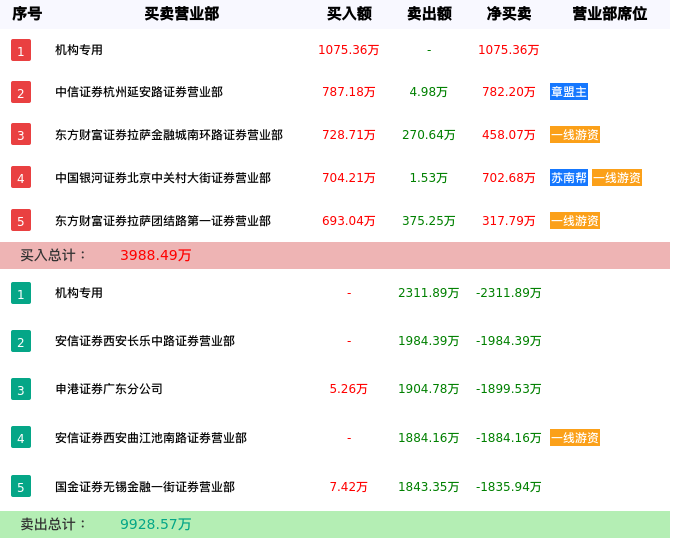
Task: Click red rank badge 4 in buy list
Action: (21, 177)
